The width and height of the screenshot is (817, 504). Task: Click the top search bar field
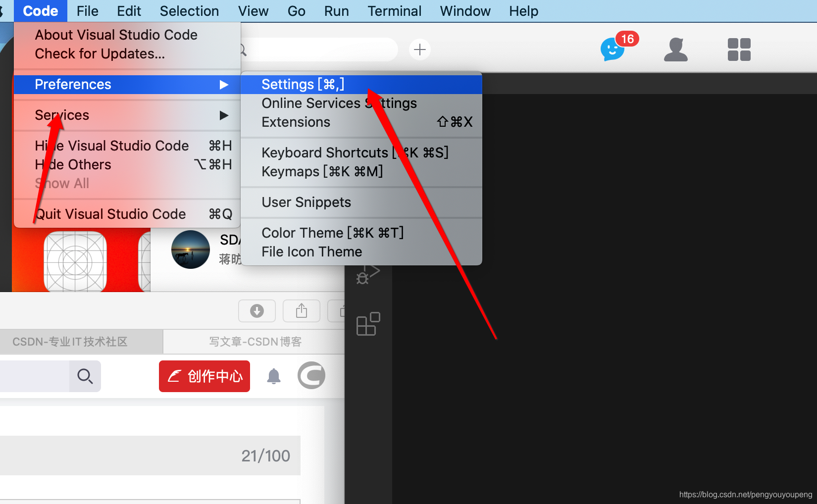[x=319, y=50]
